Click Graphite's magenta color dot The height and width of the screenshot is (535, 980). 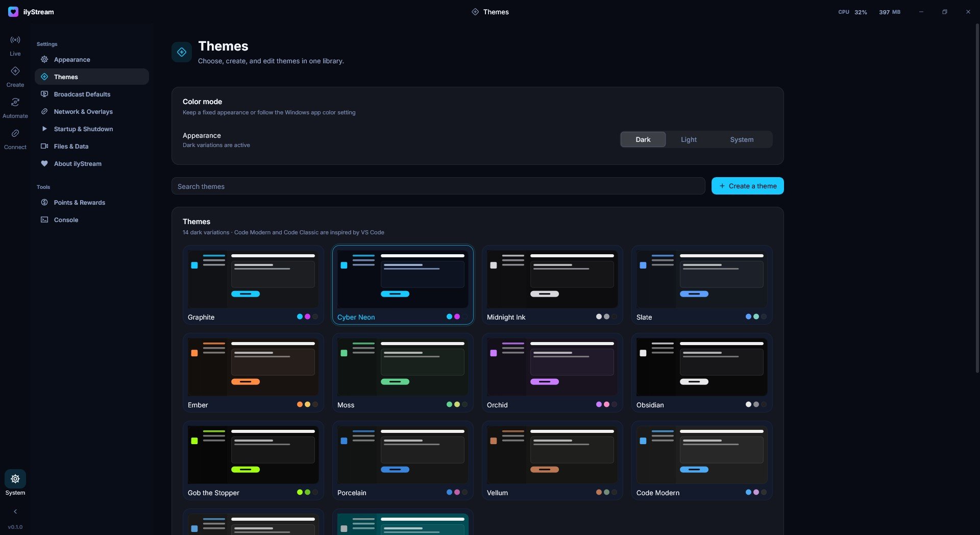click(307, 317)
